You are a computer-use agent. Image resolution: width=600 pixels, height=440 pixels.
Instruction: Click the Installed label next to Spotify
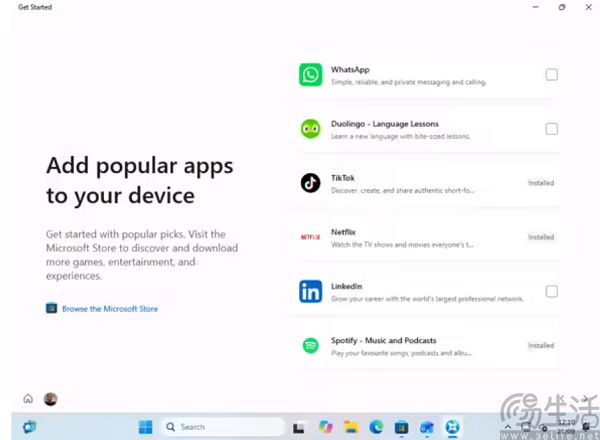pyautogui.click(x=541, y=345)
